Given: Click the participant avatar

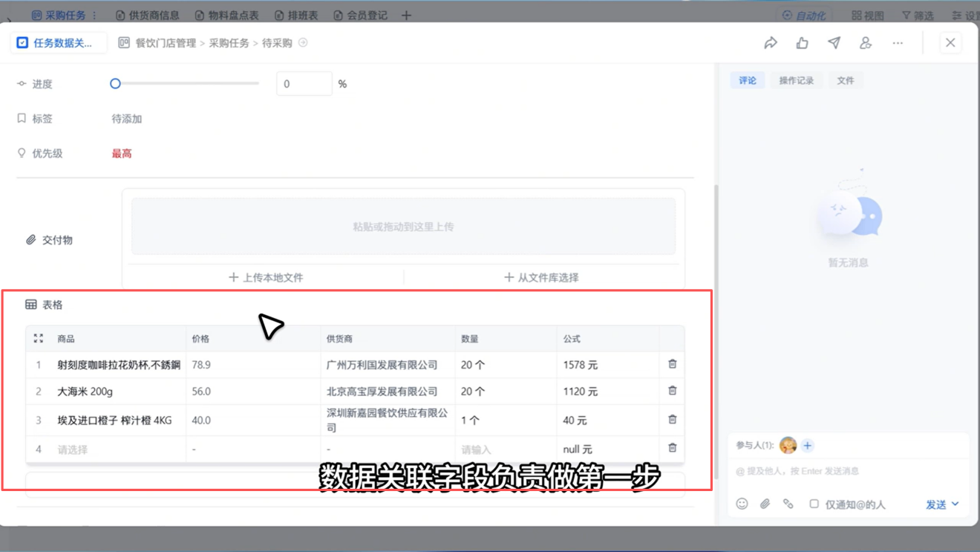Looking at the screenshot, I should click(788, 446).
